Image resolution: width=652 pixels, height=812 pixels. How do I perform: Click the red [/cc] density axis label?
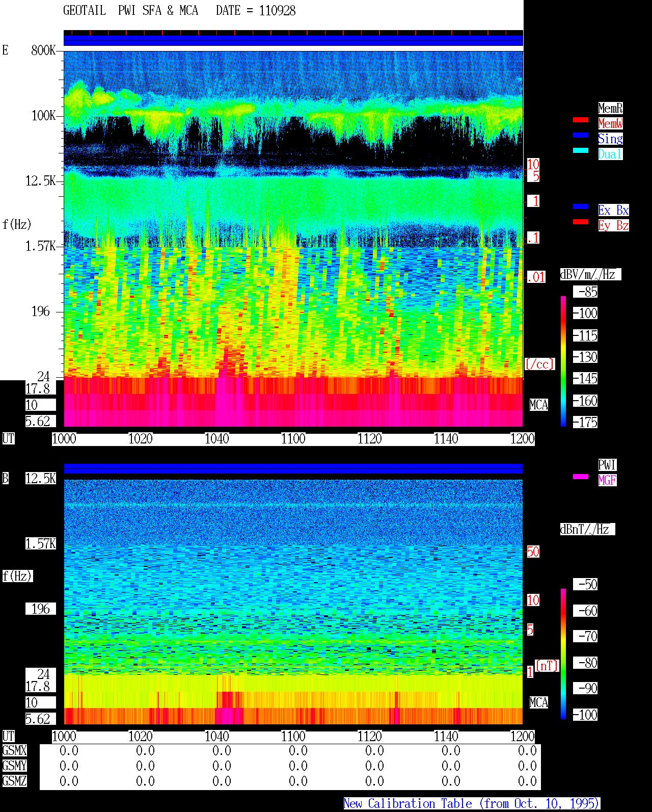(540, 364)
